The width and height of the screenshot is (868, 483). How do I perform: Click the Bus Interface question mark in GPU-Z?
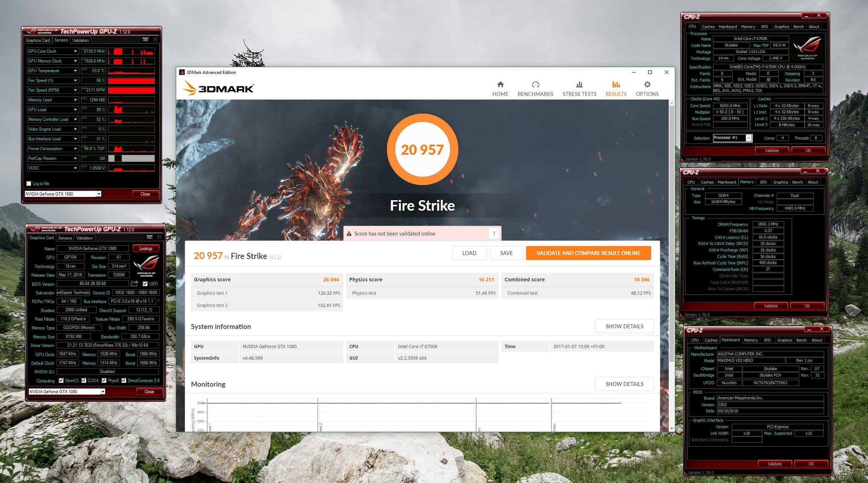click(x=158, y=301)
